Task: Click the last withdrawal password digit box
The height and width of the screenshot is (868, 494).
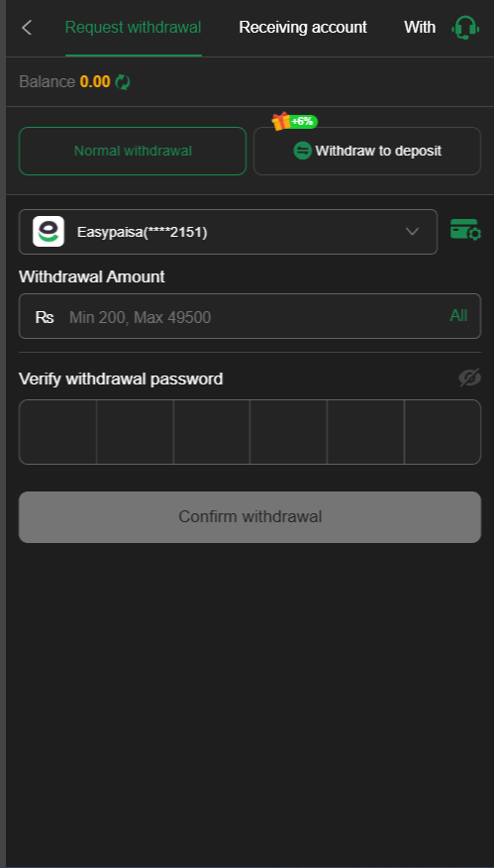Action: (443, 432)
